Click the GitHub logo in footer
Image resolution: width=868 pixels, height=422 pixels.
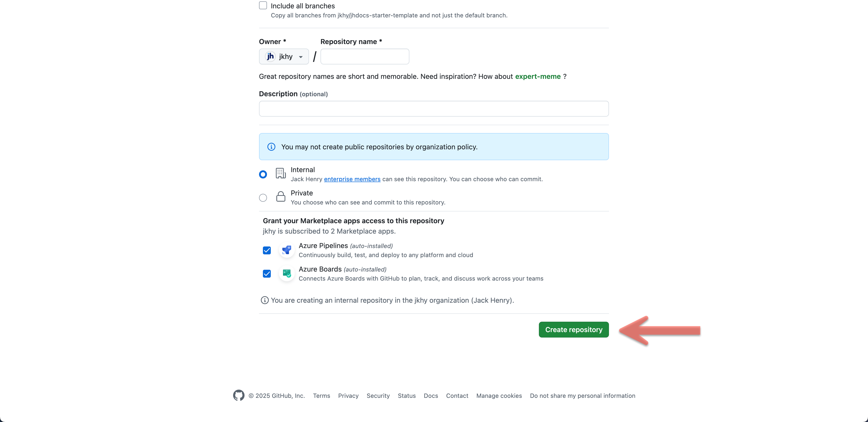coord(238,395)
